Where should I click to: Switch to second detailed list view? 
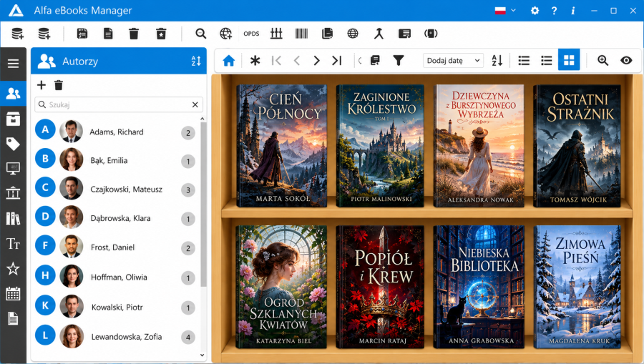pos(547,61)
